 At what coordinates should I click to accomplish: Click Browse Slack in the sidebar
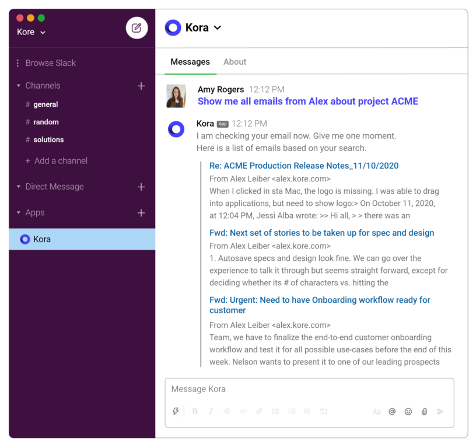[x=50, y=63]
